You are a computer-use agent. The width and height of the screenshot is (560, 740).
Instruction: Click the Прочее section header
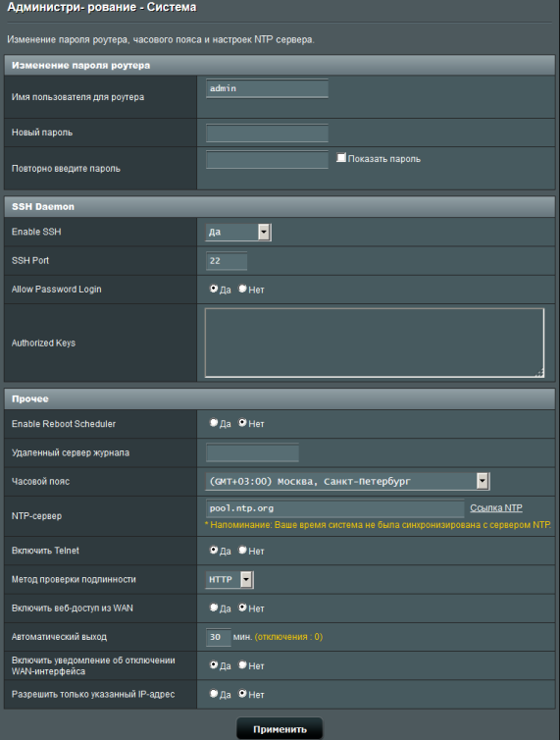click(x=280, y=398)
